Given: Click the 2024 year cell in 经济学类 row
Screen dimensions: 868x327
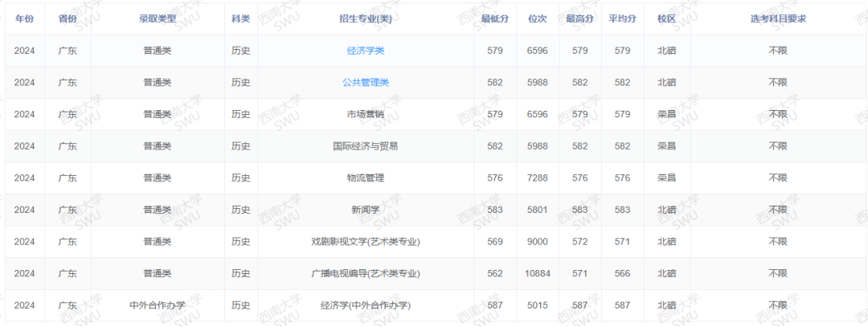Looking at the screenshot, I should [24, 51].
